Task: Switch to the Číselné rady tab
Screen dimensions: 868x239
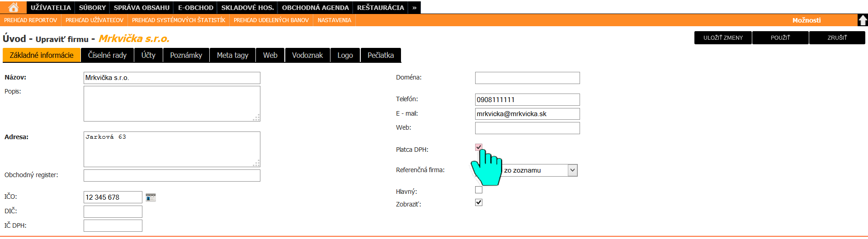Action: tap(107, 55)
